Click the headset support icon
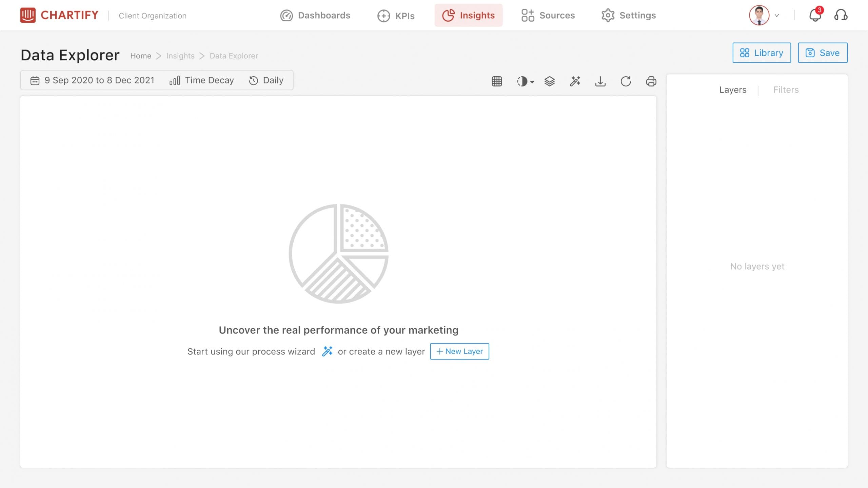 841,15
